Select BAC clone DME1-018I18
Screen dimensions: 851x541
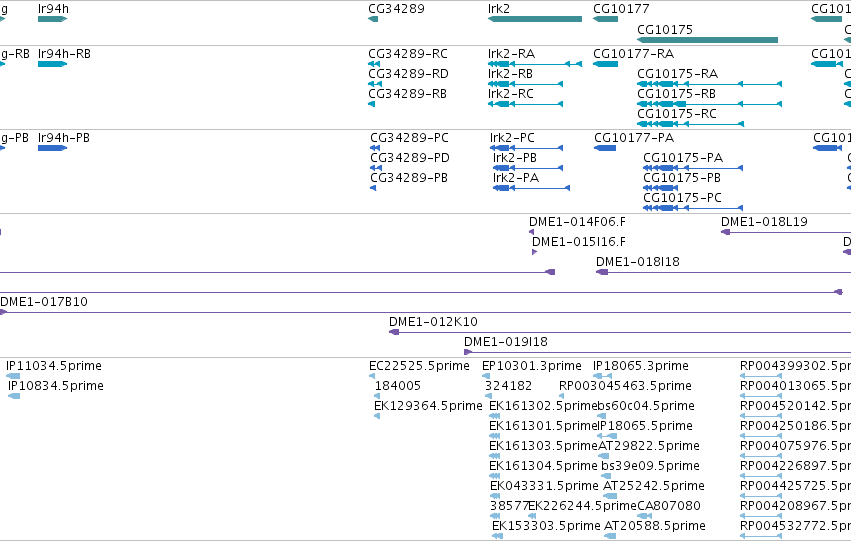pos(637,262)
